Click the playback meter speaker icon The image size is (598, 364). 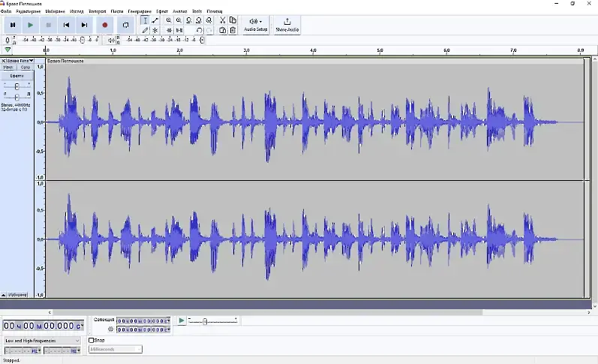tap(111, 40)
